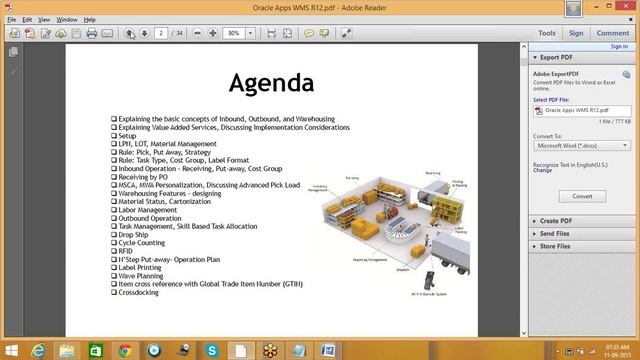Open the Attachments paperclip side panel
The height and width of the screenshot is (360, 640).
click(x=13, y=73)
